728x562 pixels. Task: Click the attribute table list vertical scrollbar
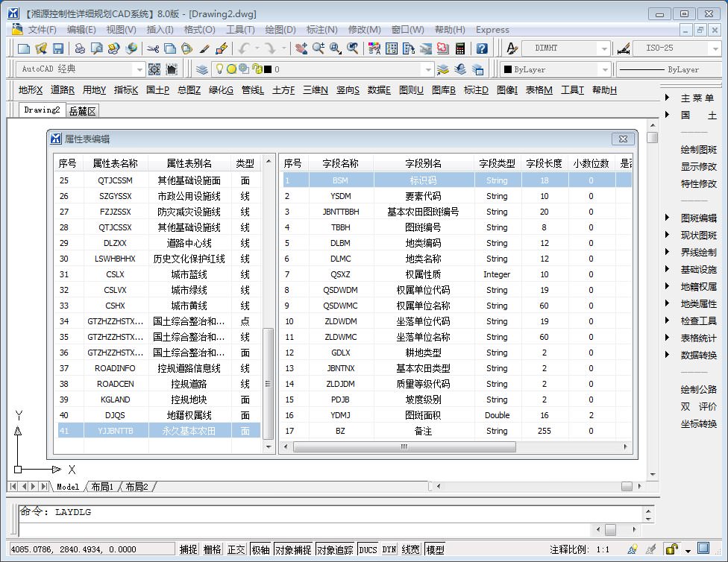coord(268,383)
